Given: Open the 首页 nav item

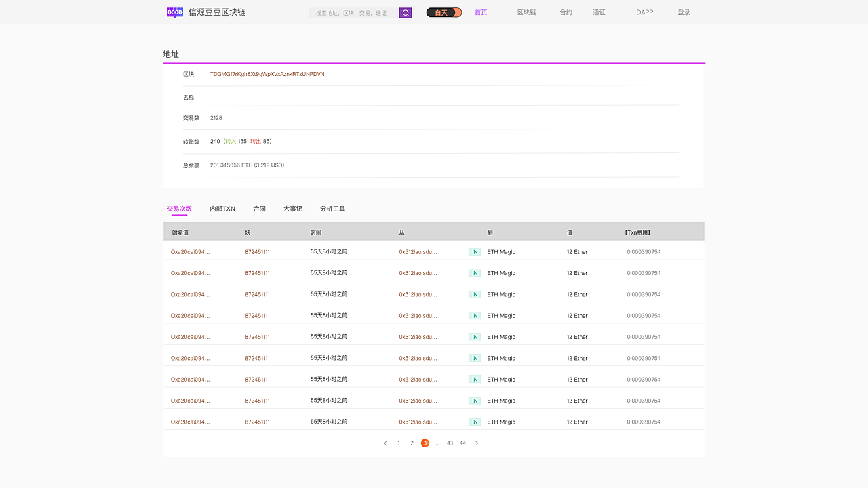Looking at the screenshot, I should click(481, 13).
